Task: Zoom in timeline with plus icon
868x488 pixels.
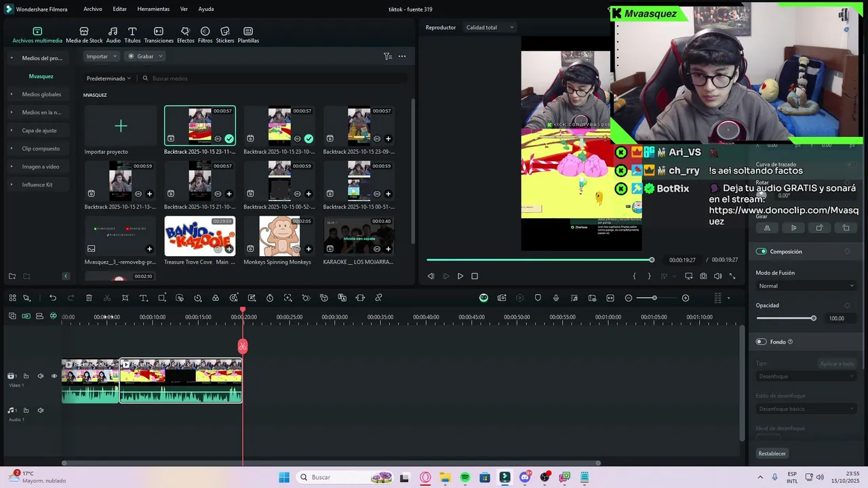Action: pos(686,298)
